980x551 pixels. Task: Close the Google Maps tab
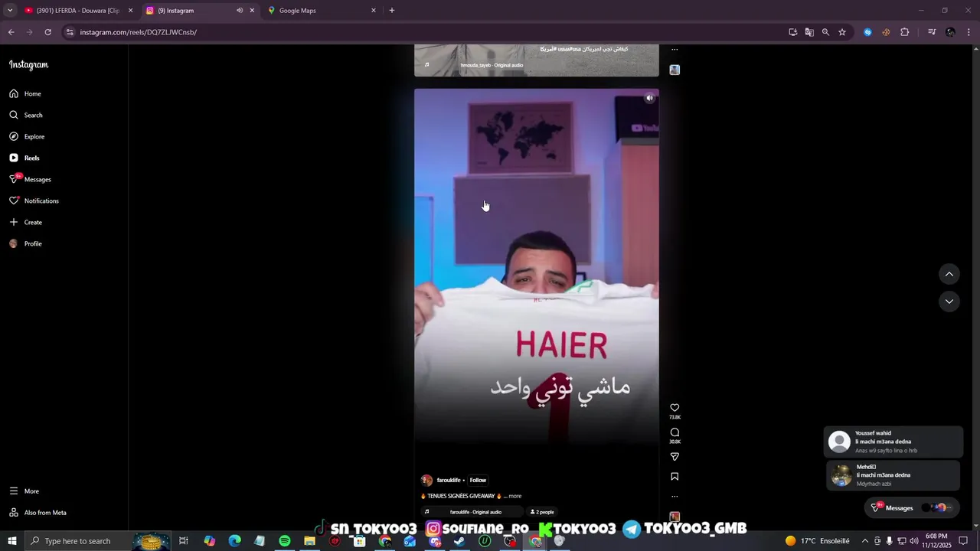click(374, 11)
